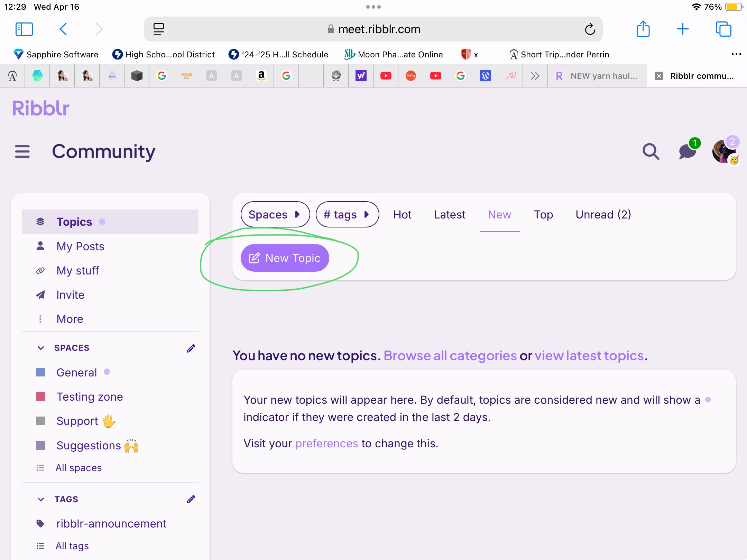Edit the Tags list pencil icon
747x560 pixels.
[191, 499]
